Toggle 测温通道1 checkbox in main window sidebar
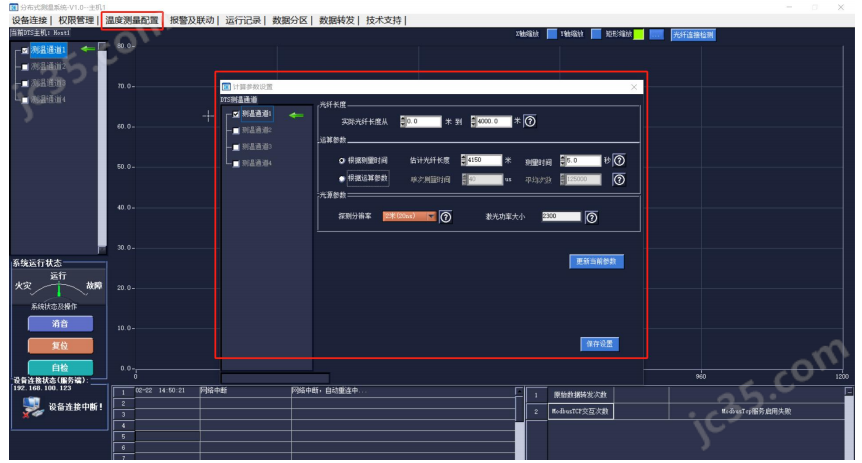Image resolution: width=862 pixels, height=463 pixels. pos(25,51)
